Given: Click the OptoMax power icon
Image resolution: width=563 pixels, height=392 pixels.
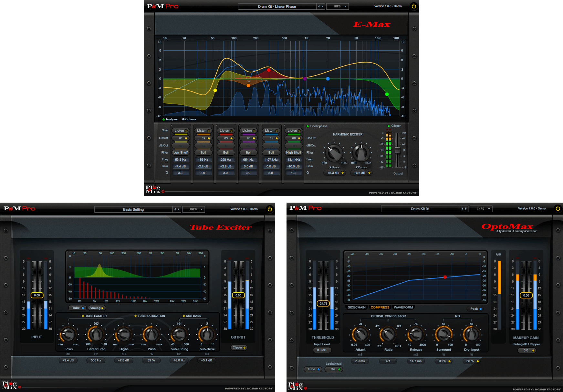Looking at the screenshot, I should 558,208.
